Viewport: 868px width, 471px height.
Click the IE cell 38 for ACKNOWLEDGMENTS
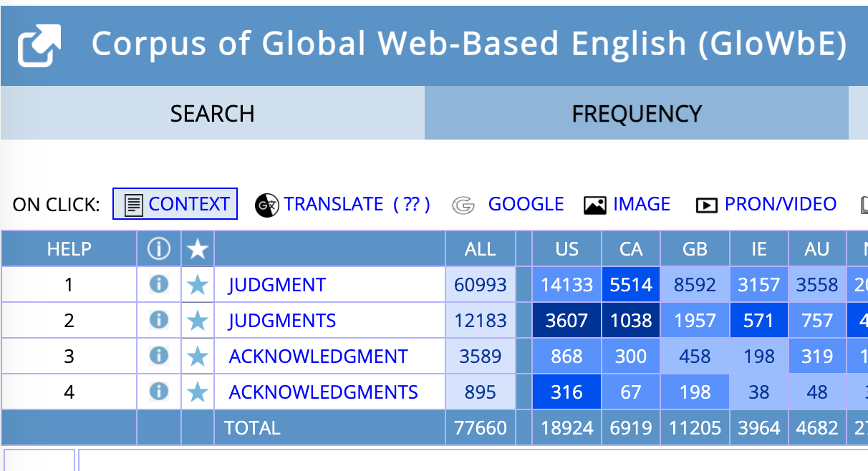point(759,392)
